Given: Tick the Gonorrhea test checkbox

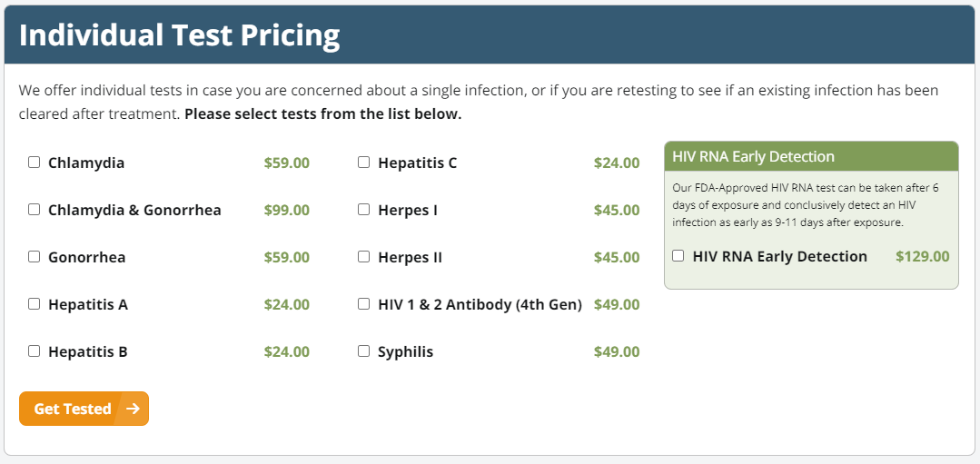Looking at the screenshot, I should (35, 257).
